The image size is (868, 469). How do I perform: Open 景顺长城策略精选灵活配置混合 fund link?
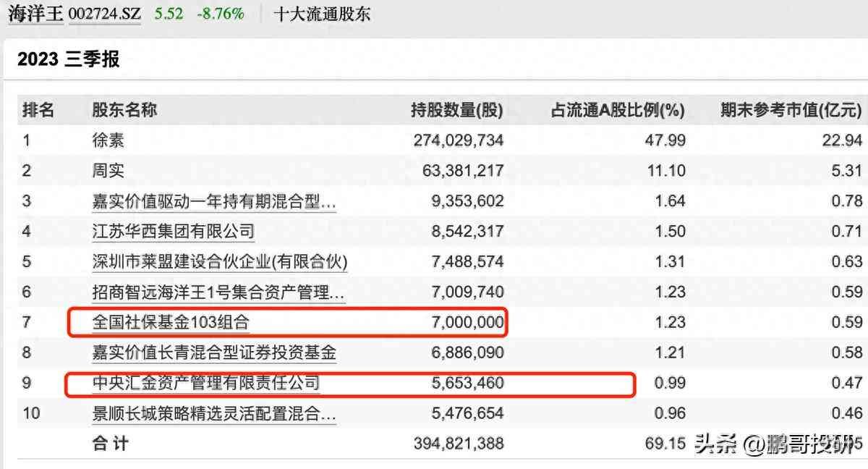(x=214, y=414)
